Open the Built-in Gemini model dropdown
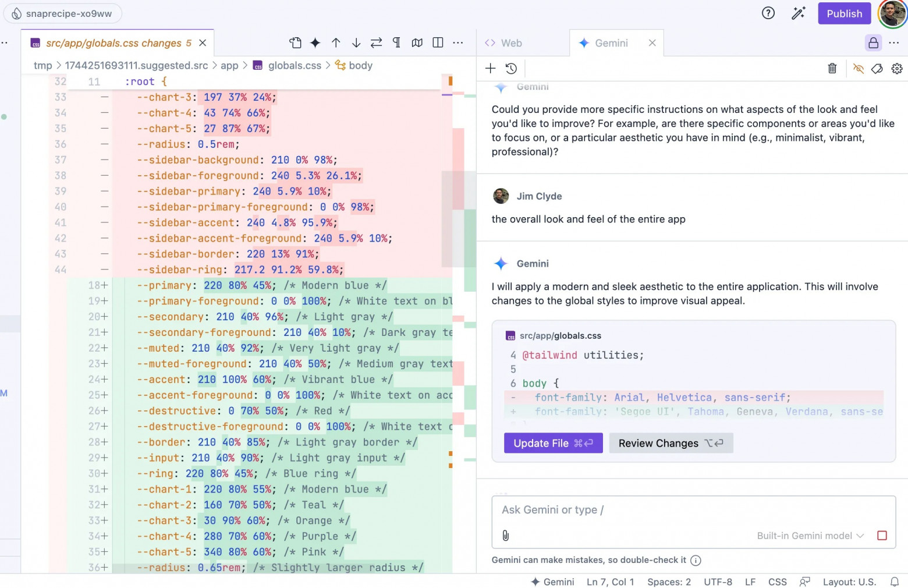The image size is (908, 588). (x=810, y=536)
